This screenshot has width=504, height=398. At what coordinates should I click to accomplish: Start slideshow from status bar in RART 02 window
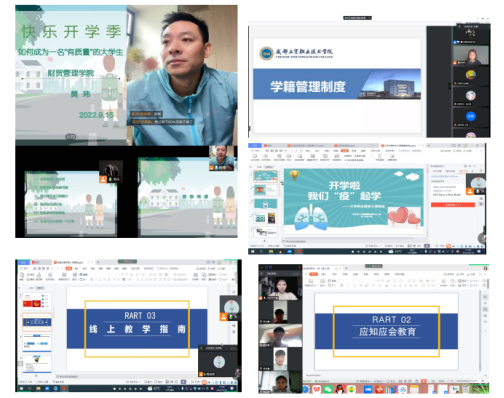(x=423, y=381)
